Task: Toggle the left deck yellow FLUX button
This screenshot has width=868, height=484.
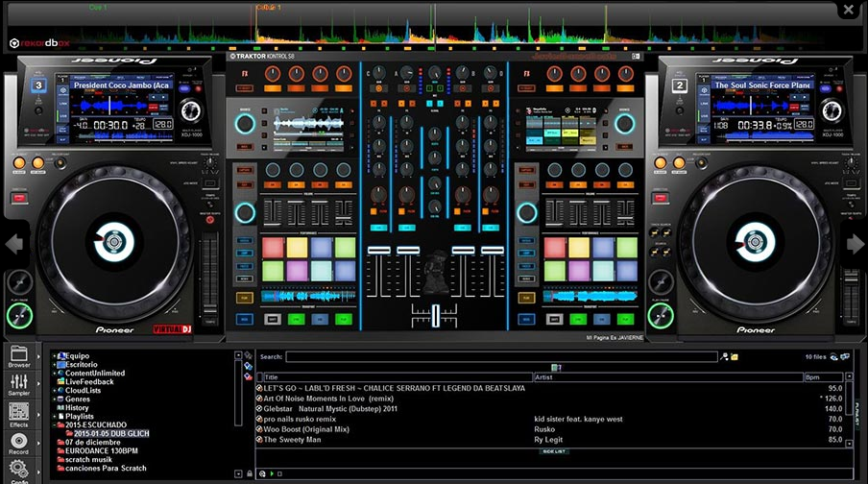Action: coord(245,298)
